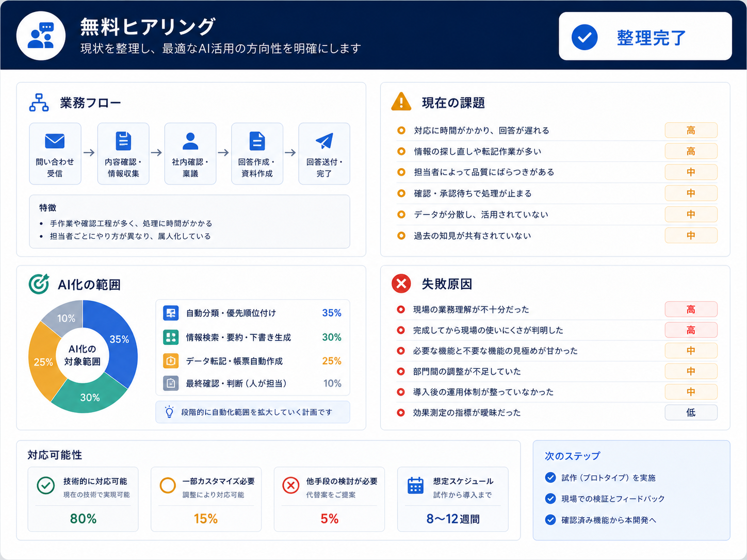The image size is (747, 560).
Task: Click the lightbulb icon in the plan note
Action: click(169, 412)
